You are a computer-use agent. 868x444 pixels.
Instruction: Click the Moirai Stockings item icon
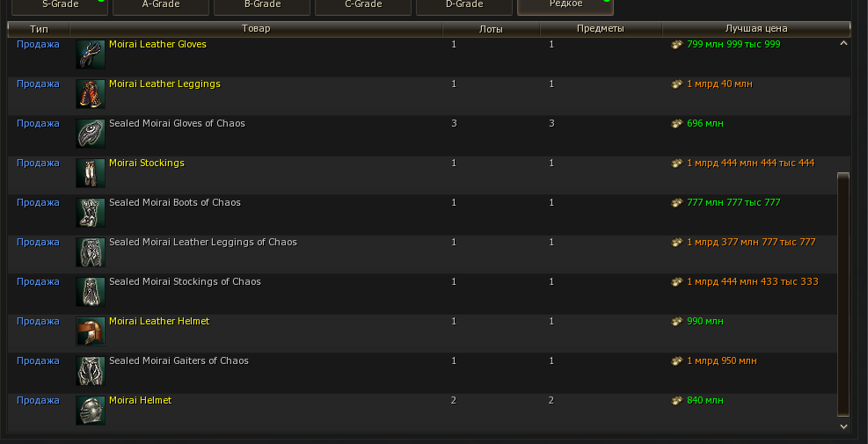[x=91, y=173]
